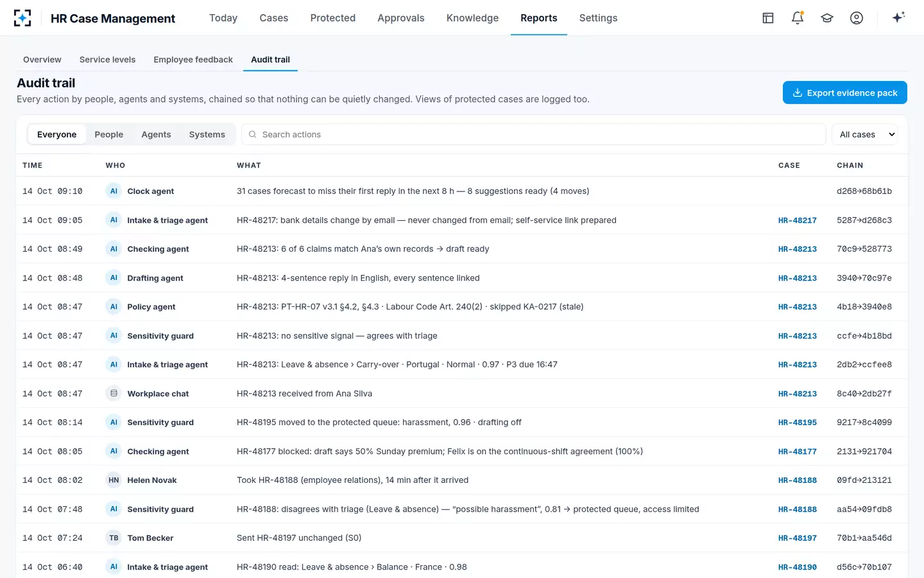Image resolution: width=924 pixels, height=578 pixels.
Task: Open the Knowledge section
Action: pyautogui.click(x=472, y=18)
